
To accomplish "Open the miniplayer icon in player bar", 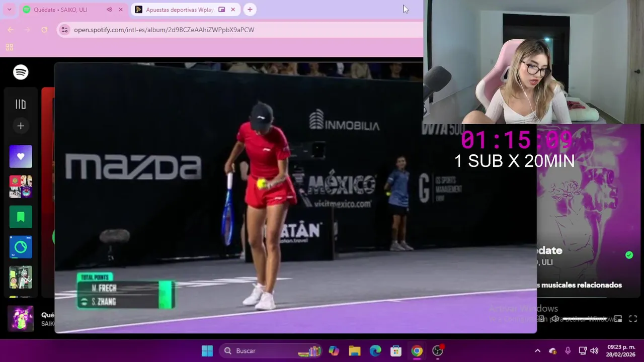I will click(618, 319).
